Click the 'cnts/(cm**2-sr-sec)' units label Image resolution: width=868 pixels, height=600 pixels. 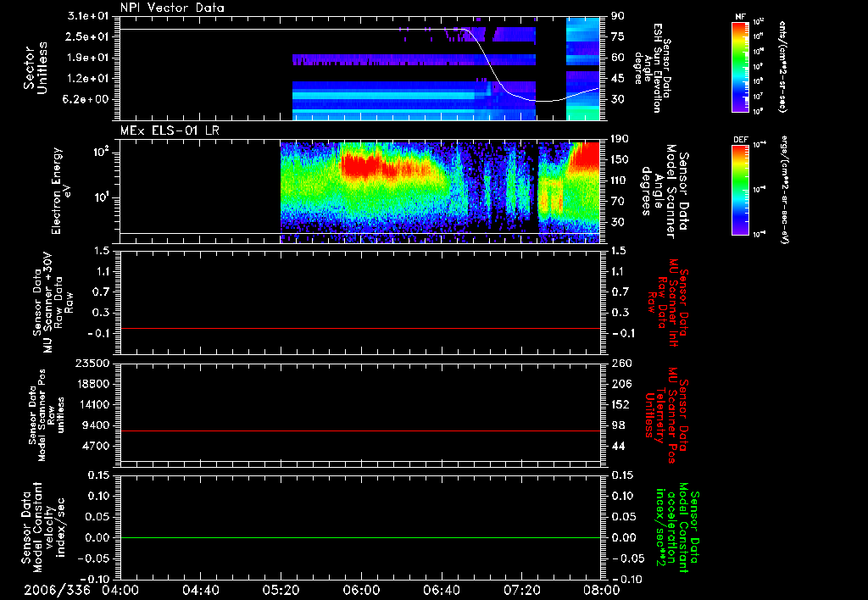tap(782, 66)
